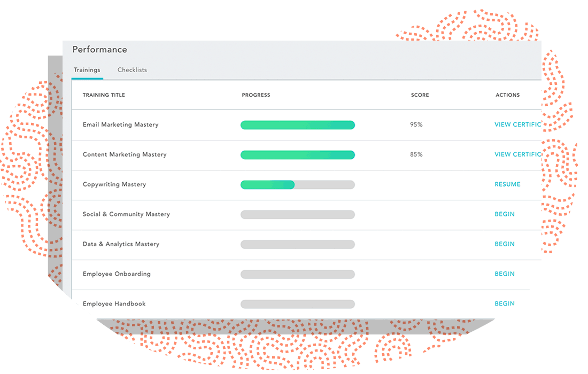
Task: Open the Email Marketing Mastery training title
Action: (x=120, y=125)
